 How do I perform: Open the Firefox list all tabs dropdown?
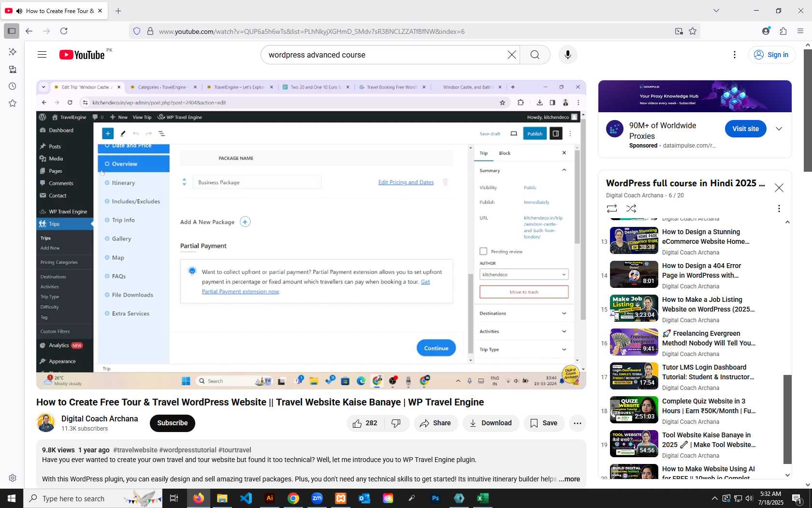[716, 11]
